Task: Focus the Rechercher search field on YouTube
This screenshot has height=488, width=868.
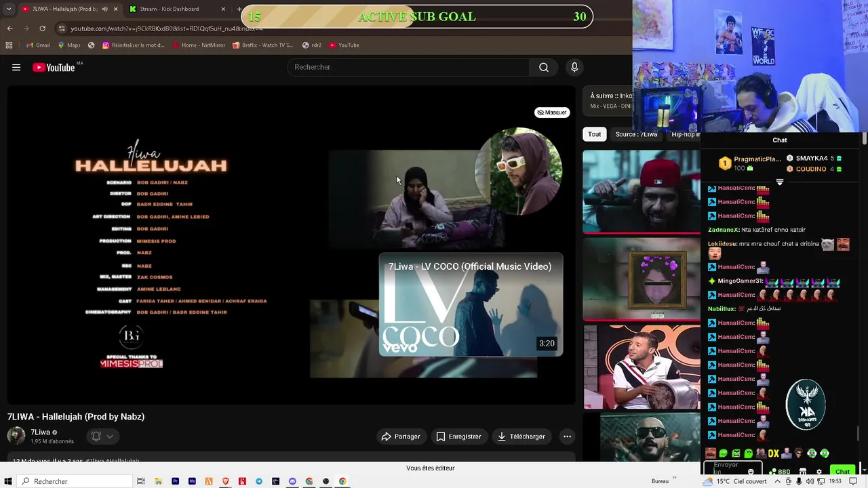Action: point(409,67)
